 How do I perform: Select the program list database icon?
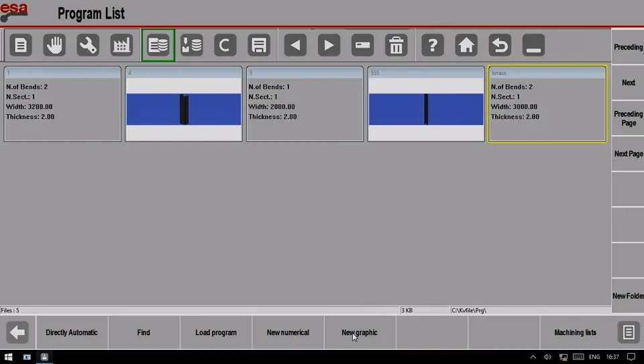pos(158,45)
